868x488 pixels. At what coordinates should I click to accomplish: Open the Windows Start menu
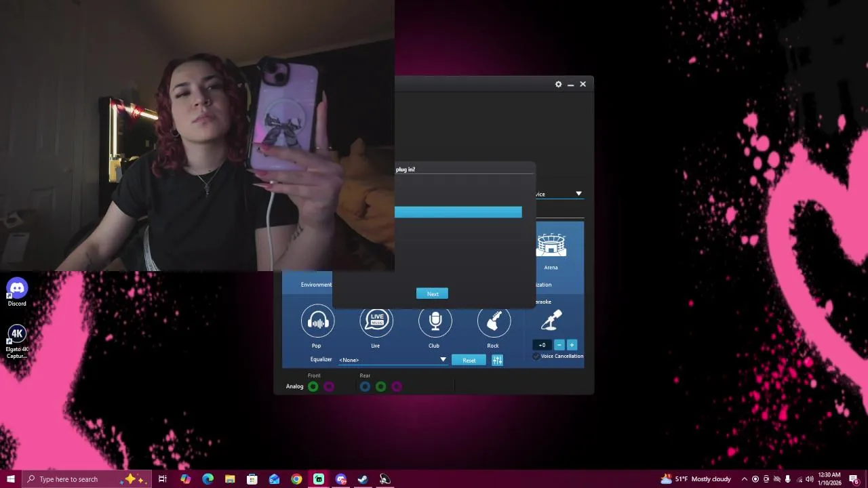pyautogui.click(x=11, y=479)
